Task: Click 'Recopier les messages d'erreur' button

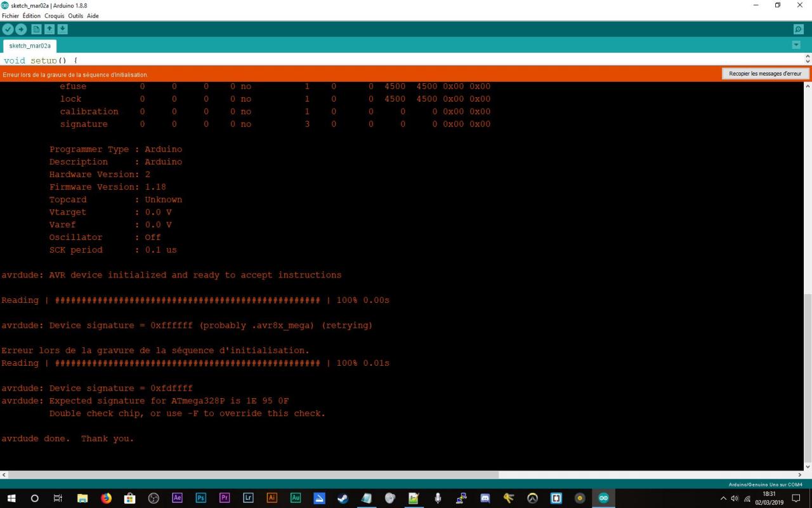Action: 765,74
